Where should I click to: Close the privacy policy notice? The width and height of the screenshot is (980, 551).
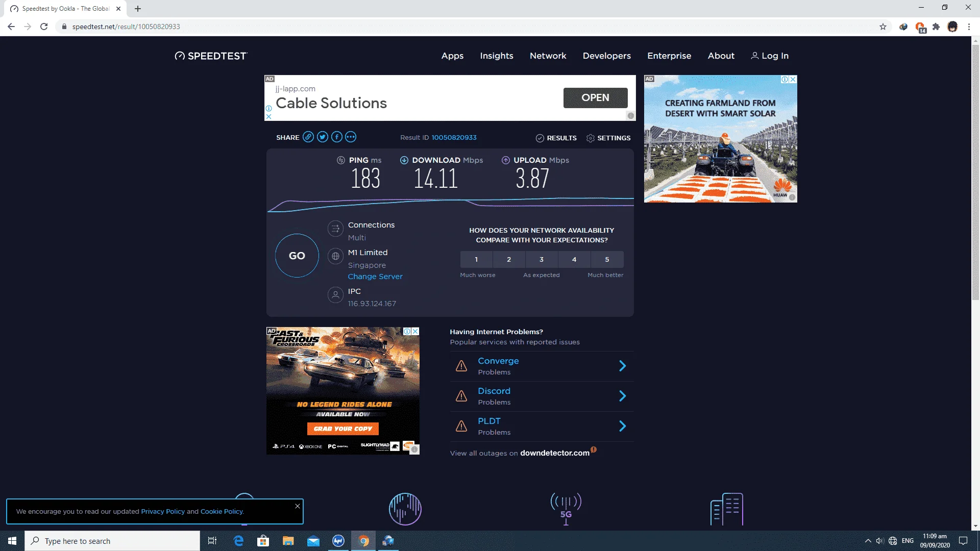(298, 506)
